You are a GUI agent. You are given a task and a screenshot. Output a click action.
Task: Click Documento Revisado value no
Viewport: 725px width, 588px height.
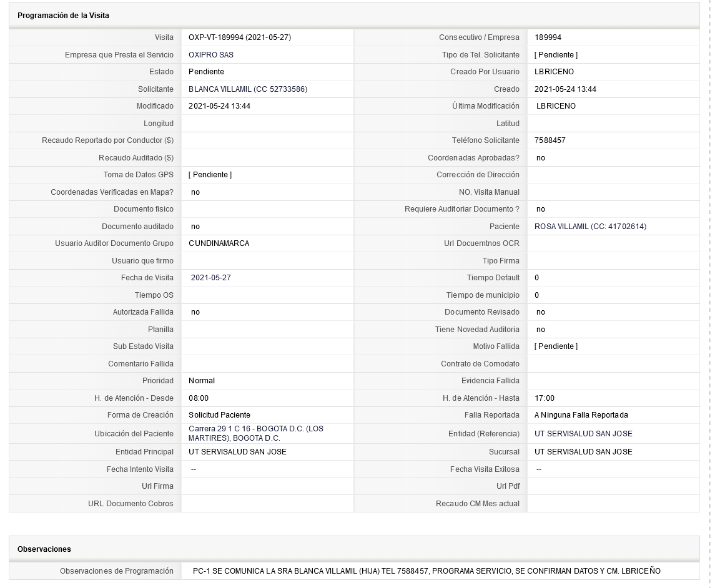[x=541, y=312]
